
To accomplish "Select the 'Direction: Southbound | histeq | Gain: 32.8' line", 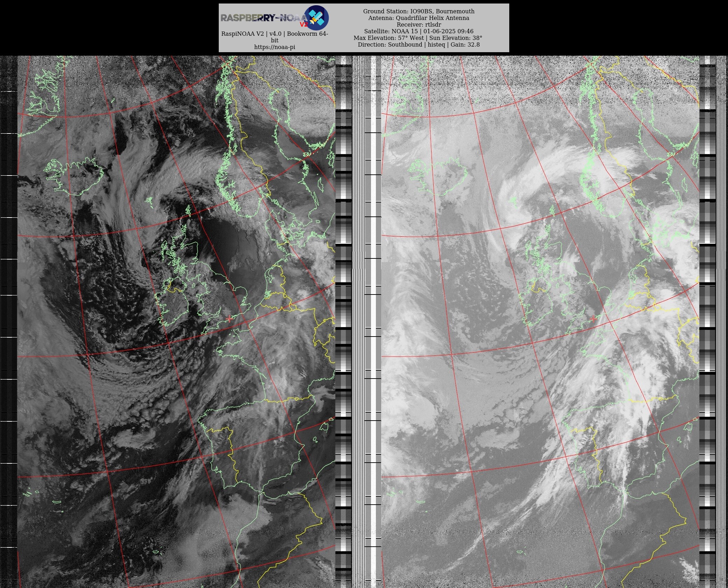I will point(419,44).
